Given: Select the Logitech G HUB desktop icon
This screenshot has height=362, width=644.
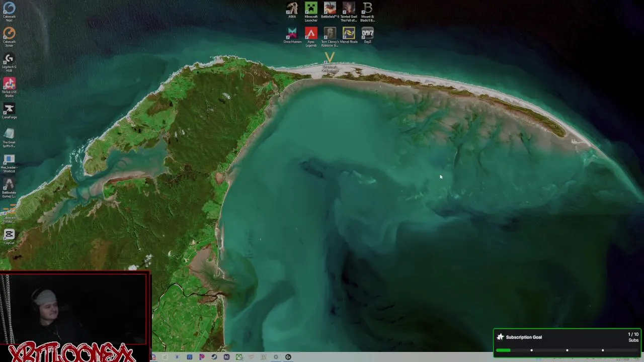Looking at the screenshot, I should coord(9,62).
